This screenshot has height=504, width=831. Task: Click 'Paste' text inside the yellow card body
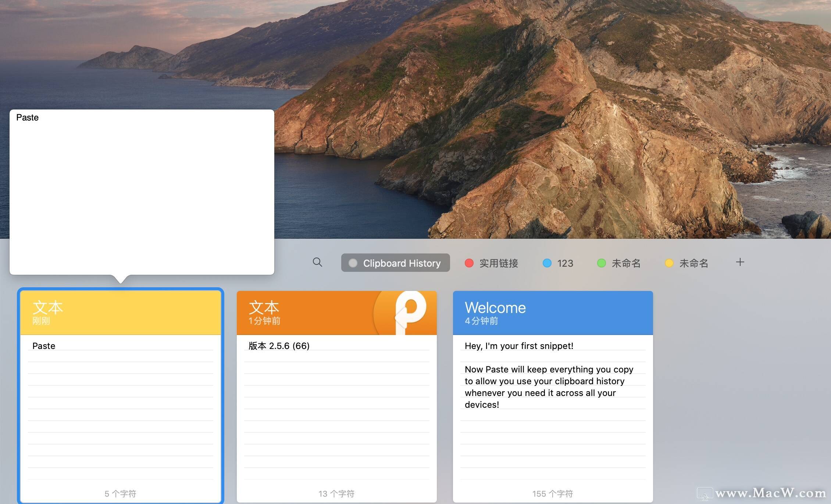tap(44, 346)
